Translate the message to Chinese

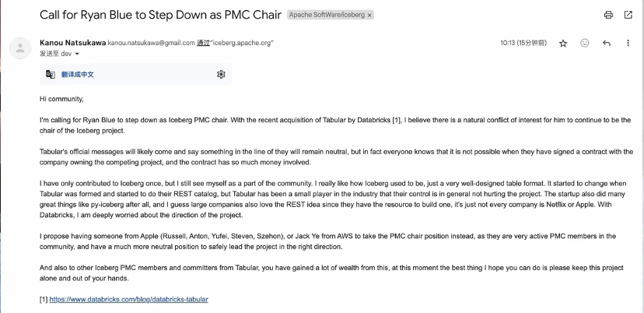pos(78,74)
